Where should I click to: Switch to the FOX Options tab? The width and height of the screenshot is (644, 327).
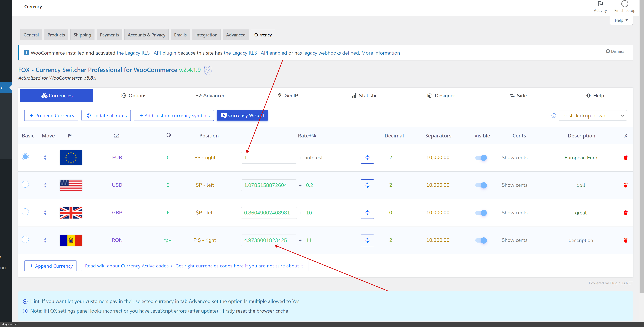(x=134, y=96)
